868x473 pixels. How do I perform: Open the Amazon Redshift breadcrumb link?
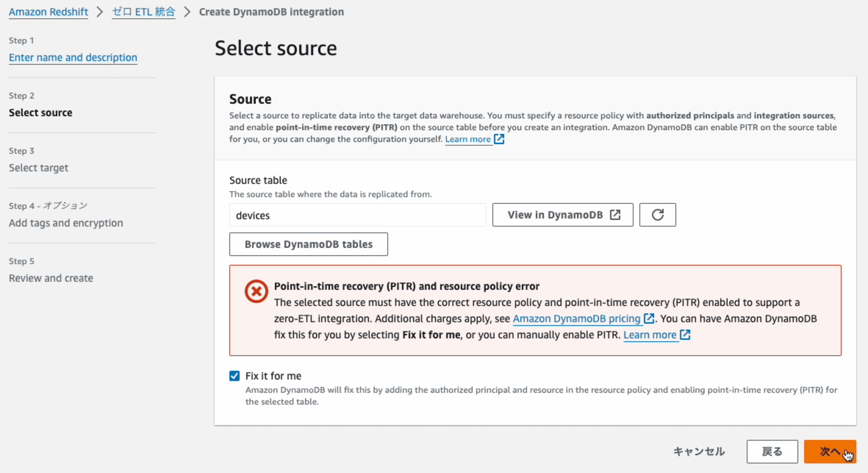[x=48, y=12]
